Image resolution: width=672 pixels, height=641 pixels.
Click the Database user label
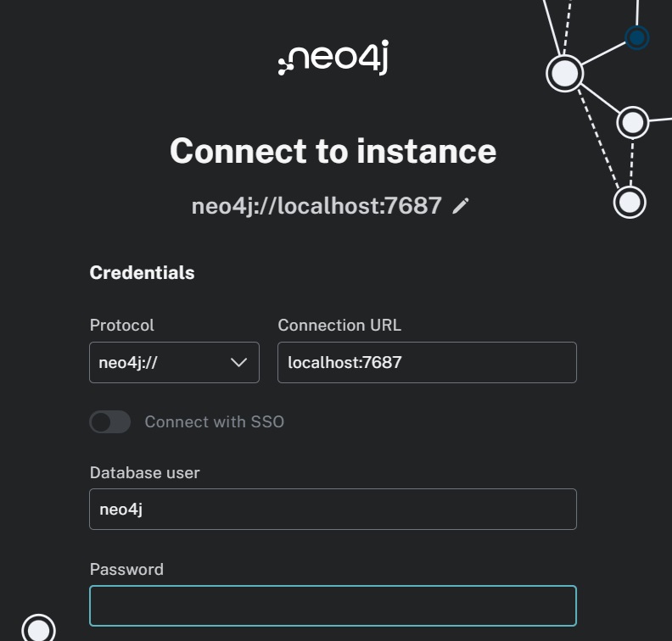pos(145,473)
